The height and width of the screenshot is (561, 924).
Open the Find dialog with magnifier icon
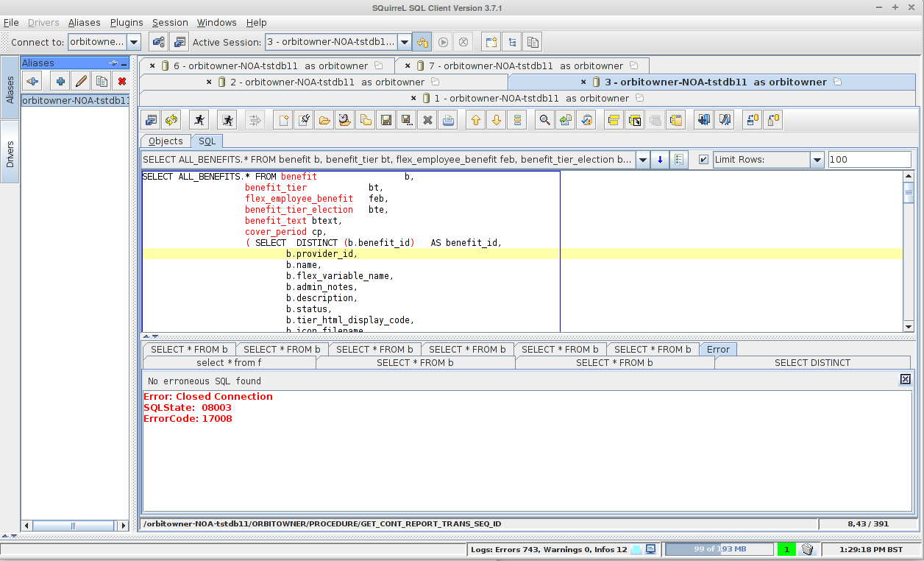pyautogui.click(x=544, y=119)
